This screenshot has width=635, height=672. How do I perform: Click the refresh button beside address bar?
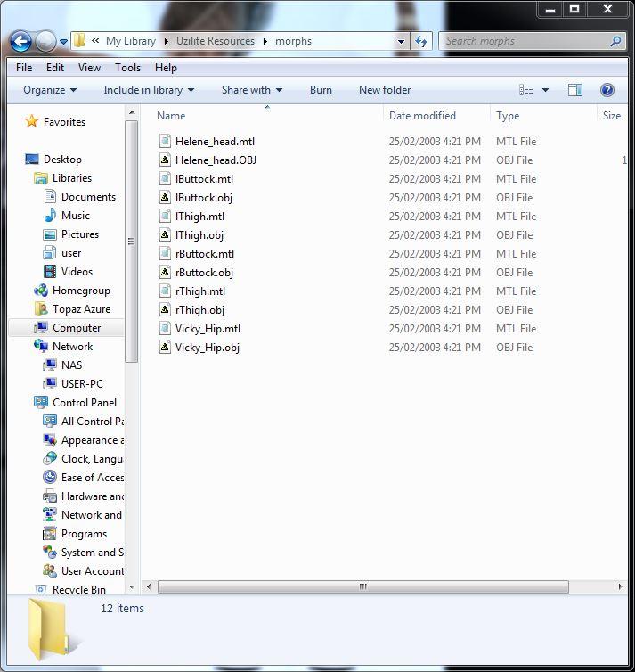click(x=421, y=42)
